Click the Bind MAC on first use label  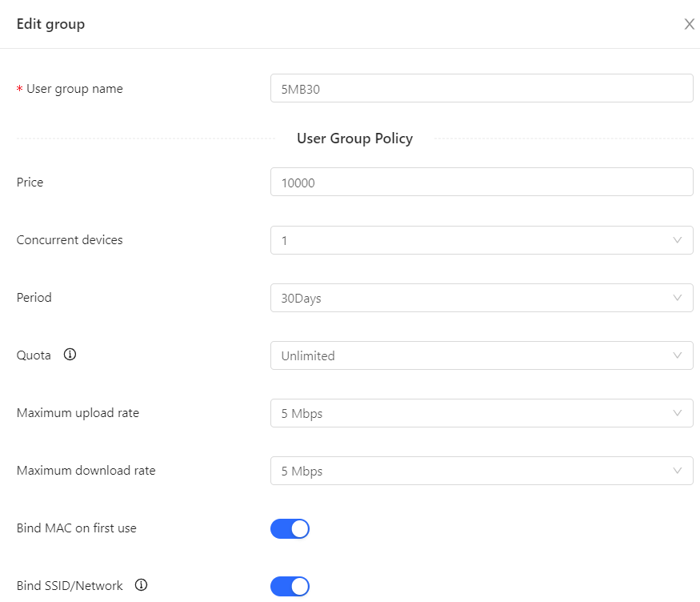pos(76,528)
